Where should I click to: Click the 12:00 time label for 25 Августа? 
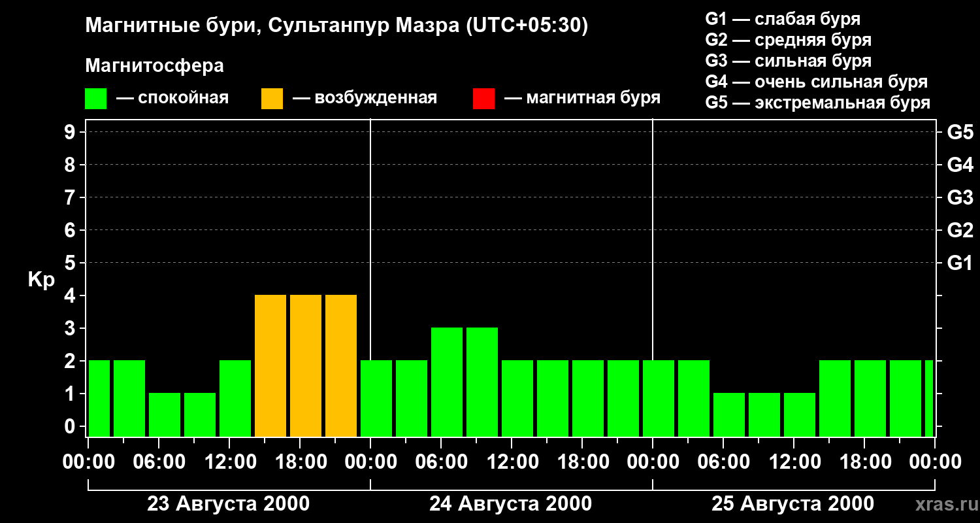click(x=794, y=462)
